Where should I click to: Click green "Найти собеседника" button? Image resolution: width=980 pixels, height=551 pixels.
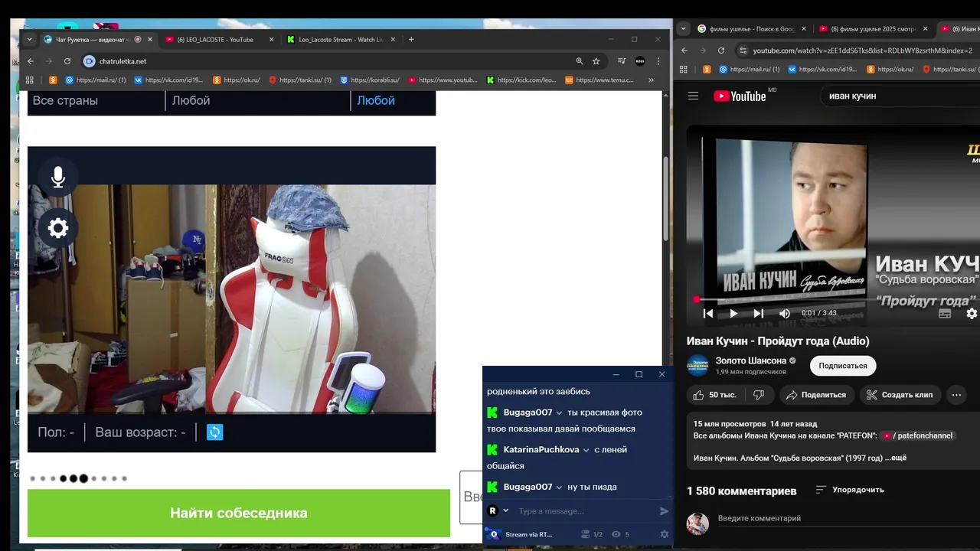[x=239, y=513]
